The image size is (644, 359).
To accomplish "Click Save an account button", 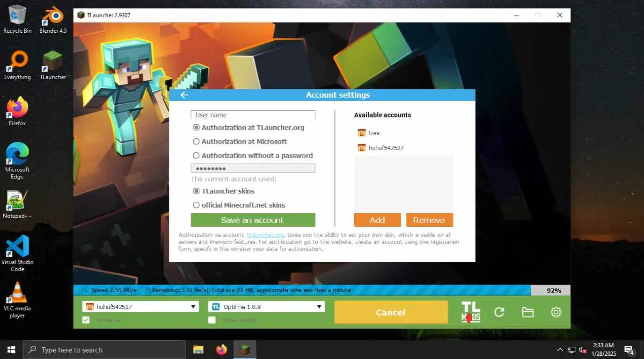I will (x=253, y=220).
